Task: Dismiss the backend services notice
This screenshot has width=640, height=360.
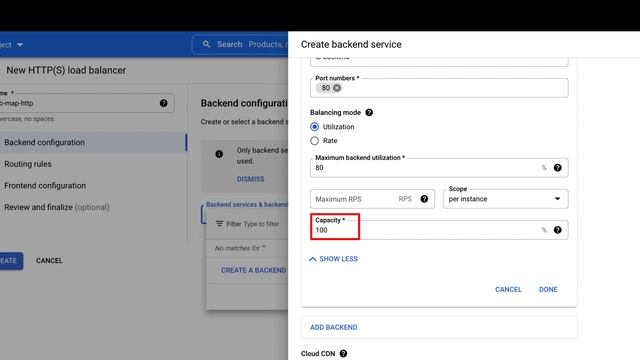Action: point(250,179)
